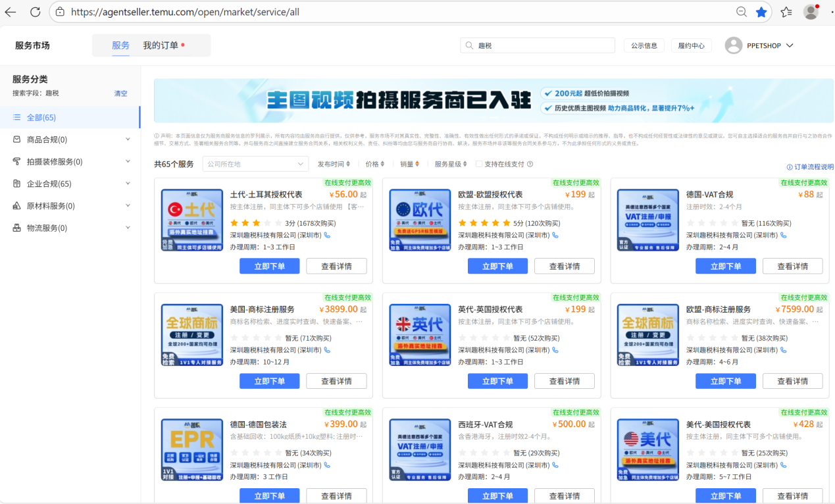Click the magnifier icon in the service search box
The width and height of the screenshot is (835, 504).
pyautogui.click(x=469, y=45)
